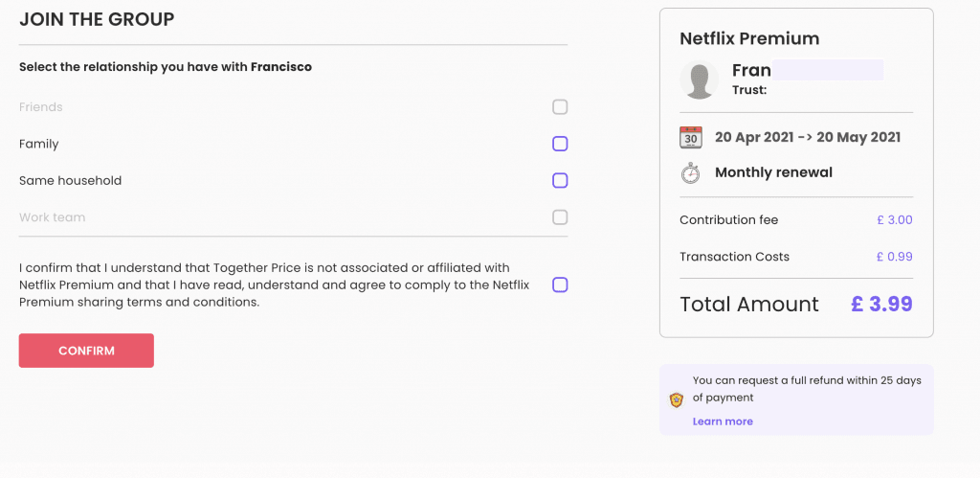Click the Same household option label
The width and height of the screenshot is (980, 478).
coord(70,181)
